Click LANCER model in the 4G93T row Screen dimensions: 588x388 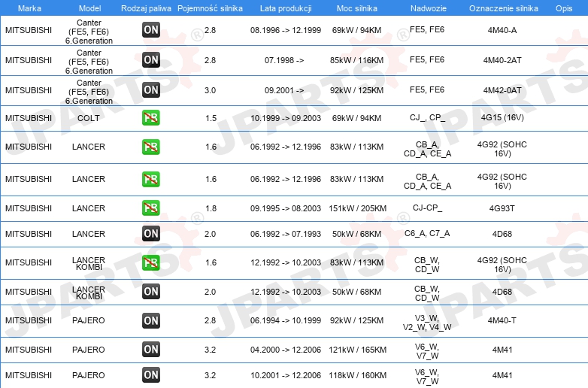tap(89, 208)
